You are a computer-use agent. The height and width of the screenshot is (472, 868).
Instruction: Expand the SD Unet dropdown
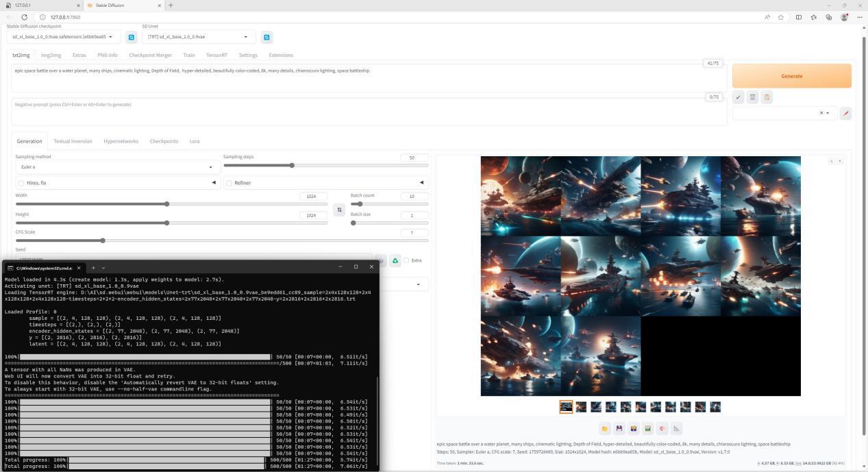click(199, 37)
